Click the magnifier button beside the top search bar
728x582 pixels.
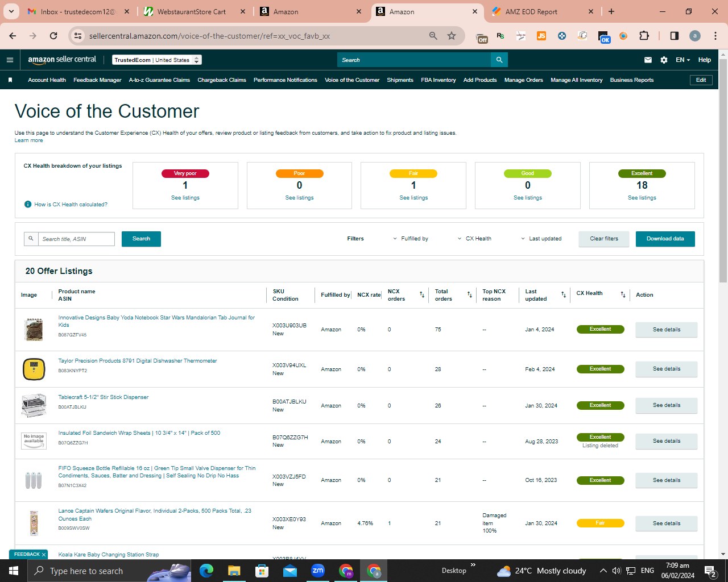click(499, 60)
